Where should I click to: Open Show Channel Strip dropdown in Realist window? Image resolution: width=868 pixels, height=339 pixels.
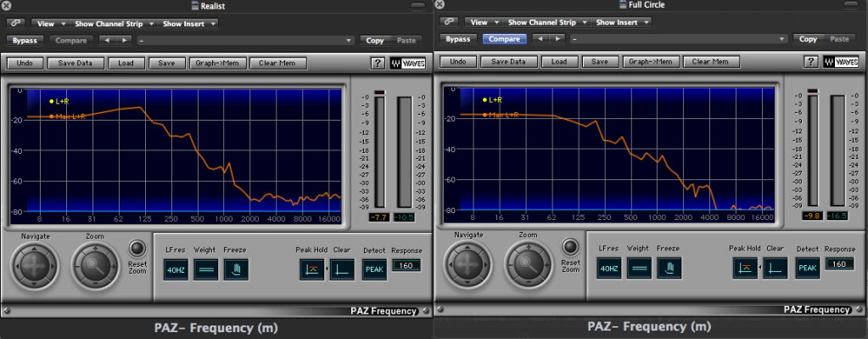(x=113, y=24)
